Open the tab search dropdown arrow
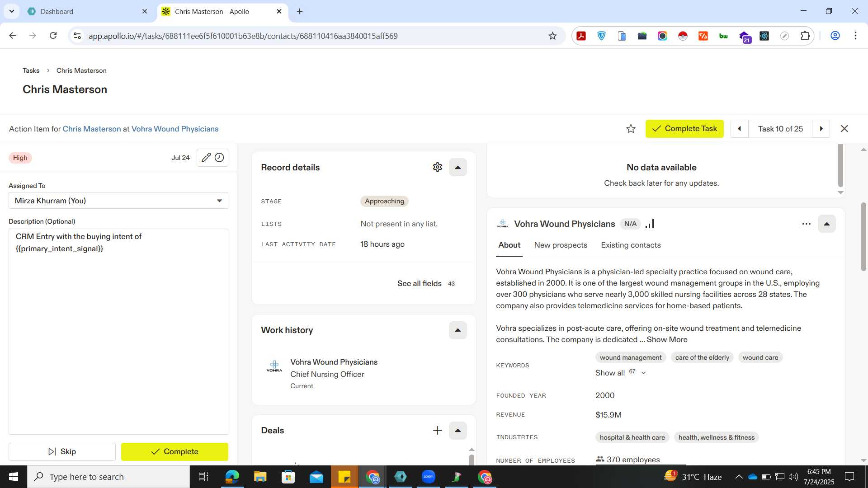 [x=11, y=11]
